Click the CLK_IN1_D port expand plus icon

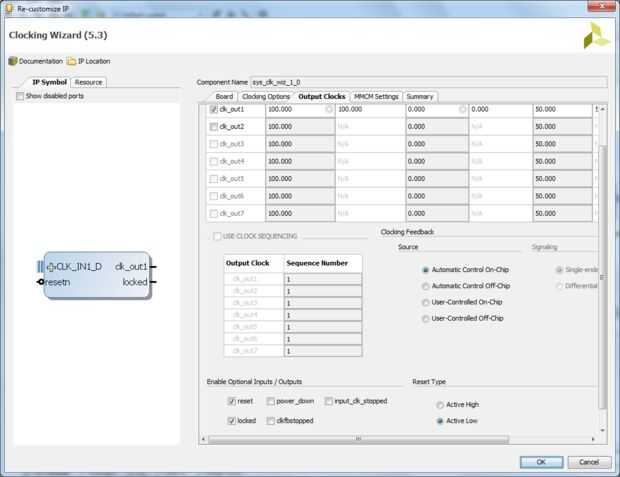point(51,267)
